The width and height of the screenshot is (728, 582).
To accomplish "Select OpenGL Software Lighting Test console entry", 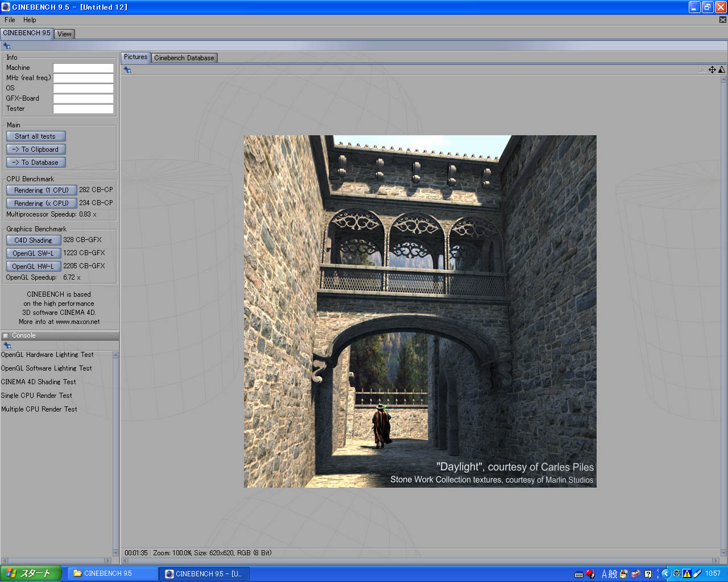I will [47, 368].
